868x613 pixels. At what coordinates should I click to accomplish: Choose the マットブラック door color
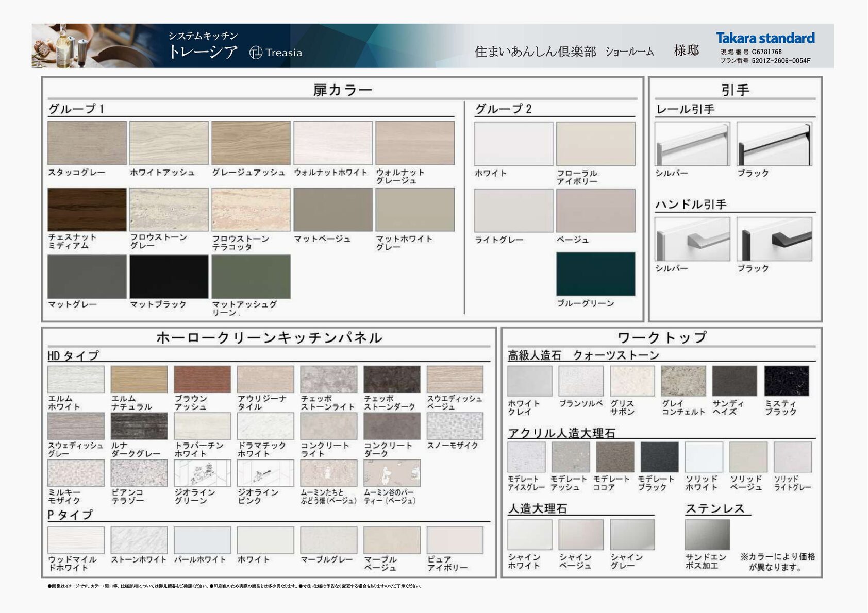tap(169, 277)
